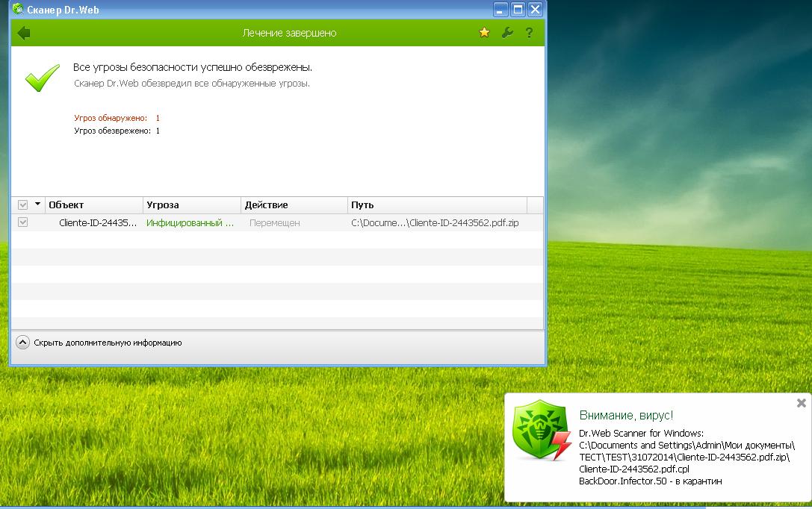Open the dropdown arrow beside the header checkbox
Viewport: 812px width, 509px height.
(x=37, y=204)
